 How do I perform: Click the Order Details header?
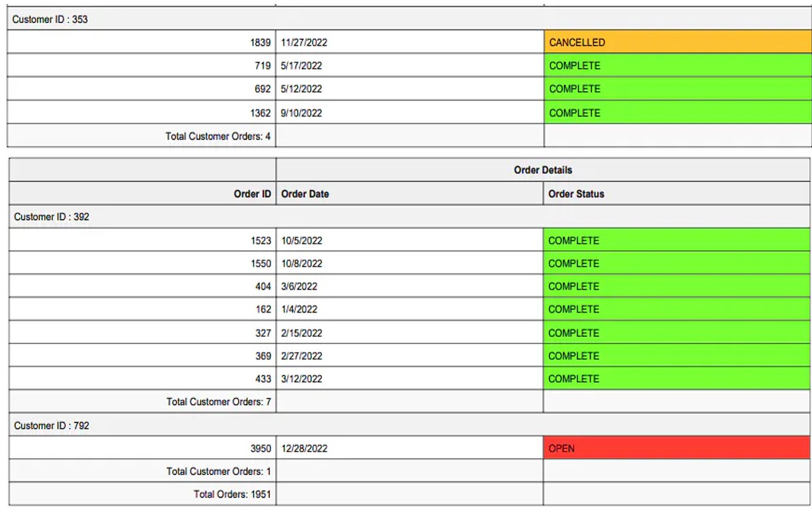click(x=544, y=170)
